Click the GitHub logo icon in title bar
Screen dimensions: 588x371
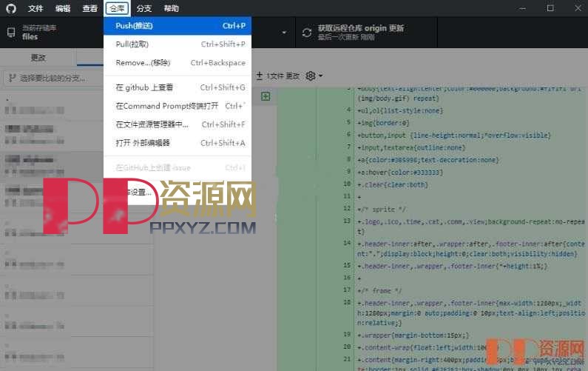point(11,8)
